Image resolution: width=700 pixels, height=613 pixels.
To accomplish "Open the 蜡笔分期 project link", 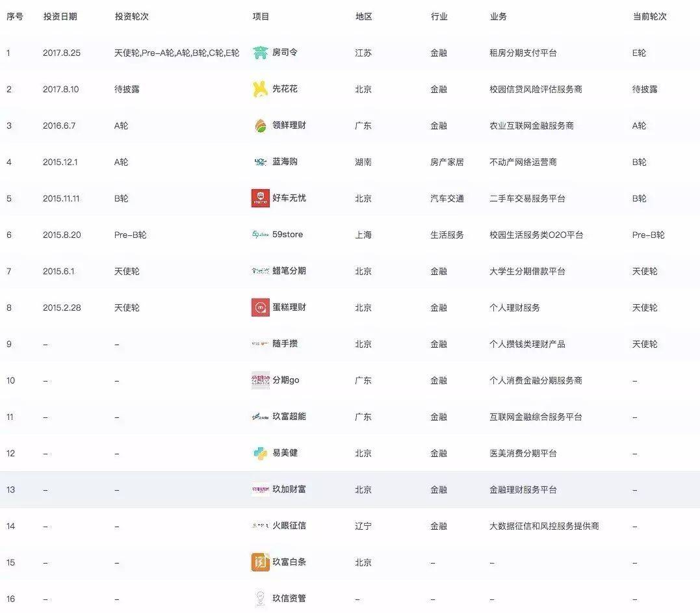I will (289, 271).
